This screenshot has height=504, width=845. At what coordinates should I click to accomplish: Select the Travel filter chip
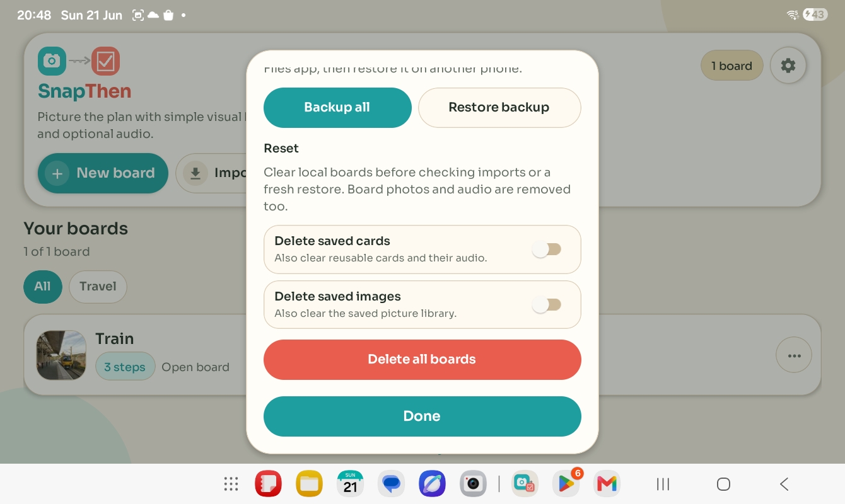click(x=98, y=287)
